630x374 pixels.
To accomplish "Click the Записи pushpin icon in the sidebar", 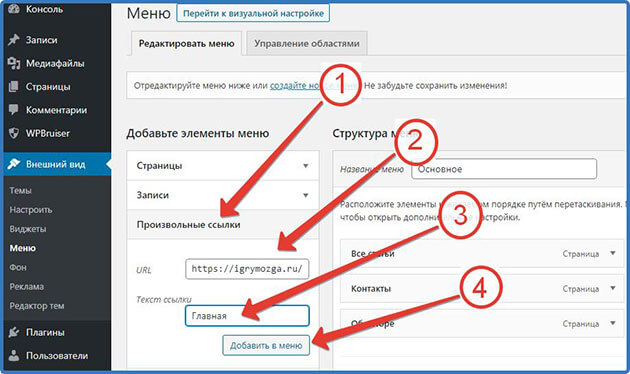I will coord(14,40).
